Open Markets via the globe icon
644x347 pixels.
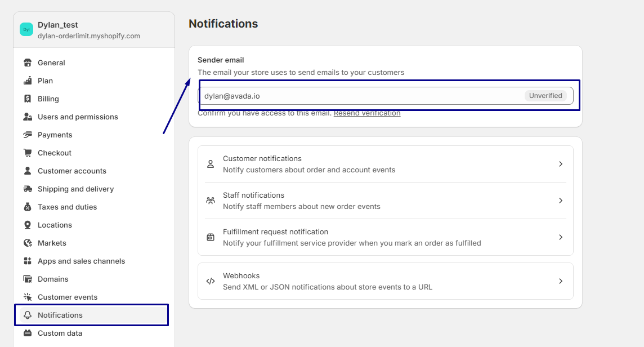pos(27,243)
